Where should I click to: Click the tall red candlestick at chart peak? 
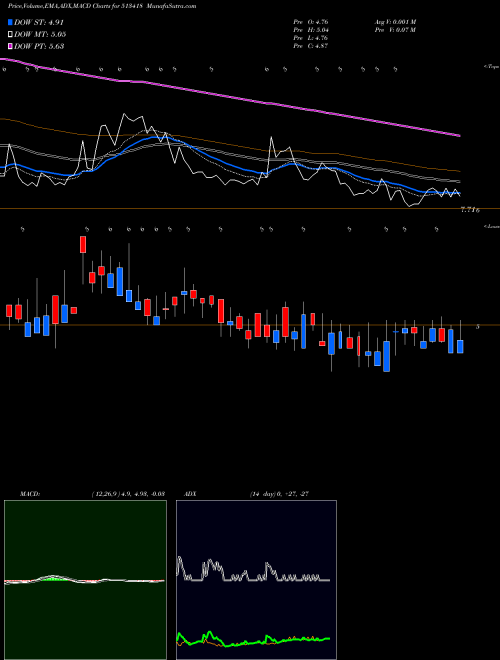[83, 245]
